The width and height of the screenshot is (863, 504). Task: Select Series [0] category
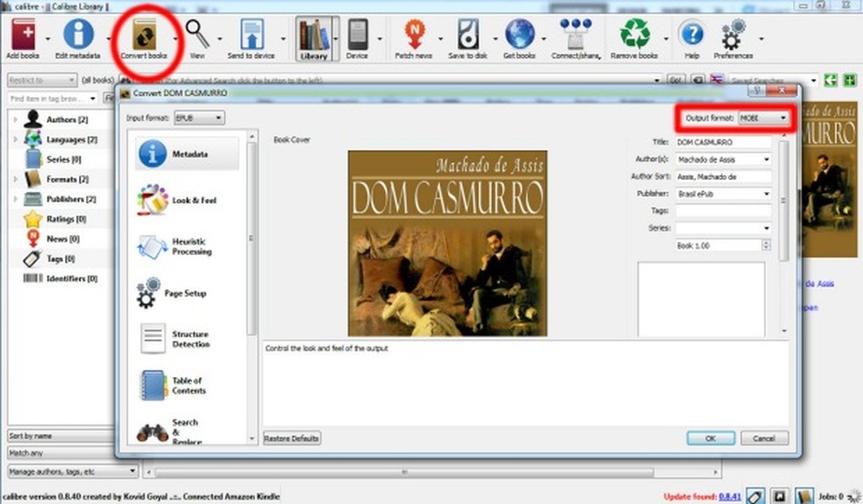point(64,160)
